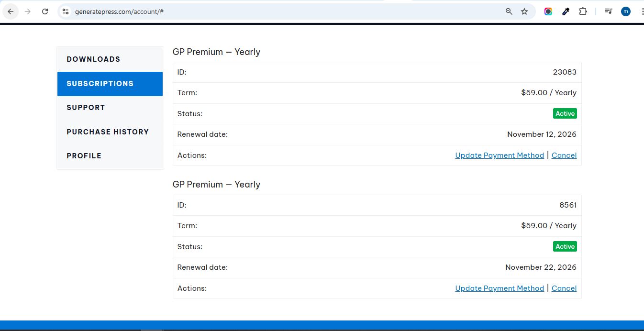The width and height of the screenshot is (644, 331).
Task: Cancel the subscription with ID 8561
Action: [564, 288]
